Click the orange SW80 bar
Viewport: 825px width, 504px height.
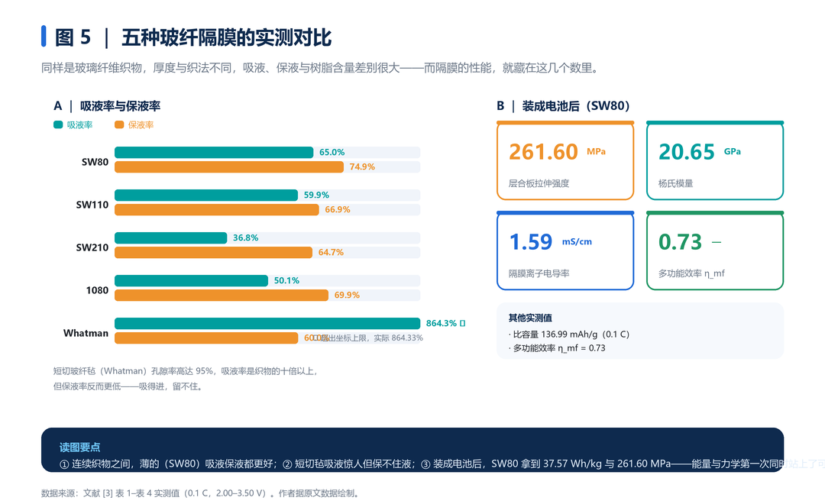pos(229,166)
